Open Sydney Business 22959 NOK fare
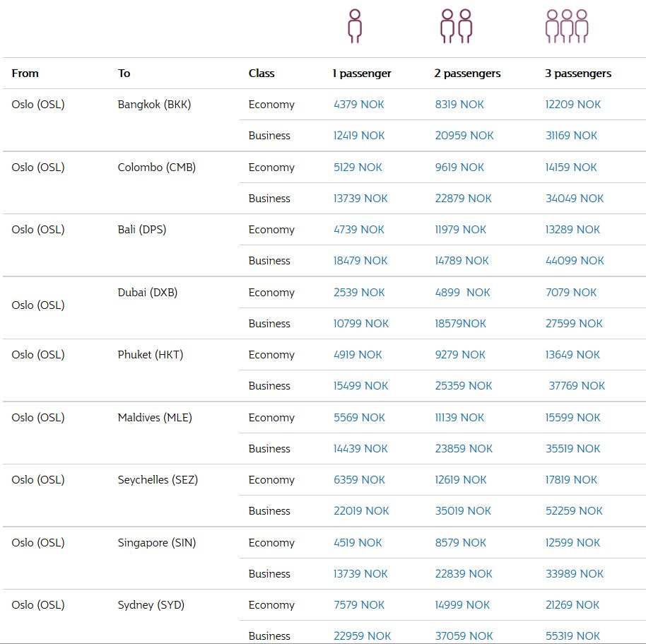 tap(362, 636)
